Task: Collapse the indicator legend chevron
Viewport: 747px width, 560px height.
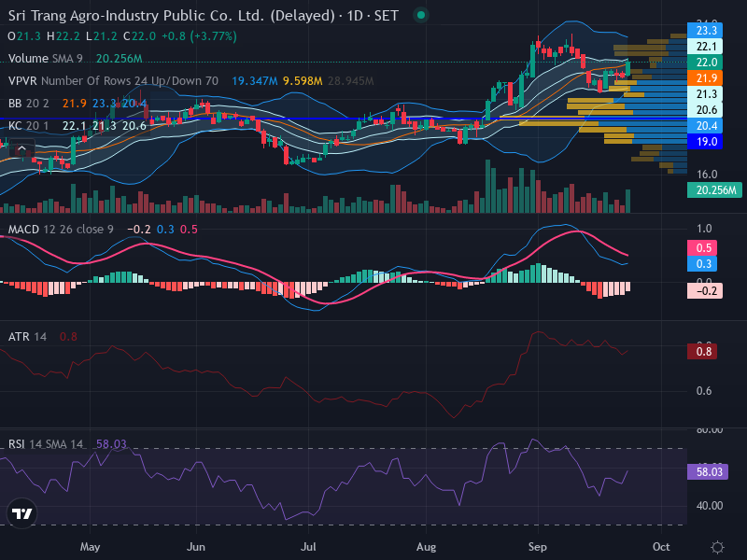Action: click(21, 149)
